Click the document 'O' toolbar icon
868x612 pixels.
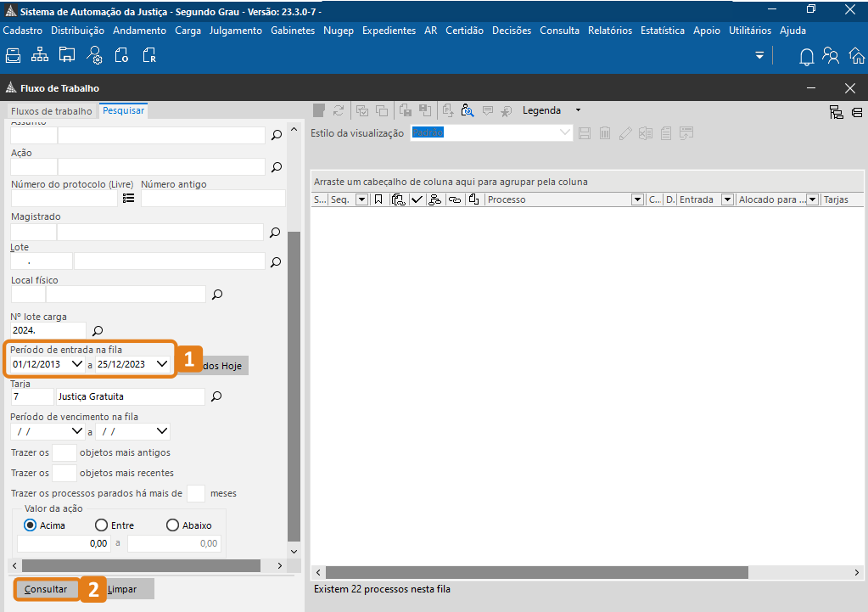click(122, 55)
